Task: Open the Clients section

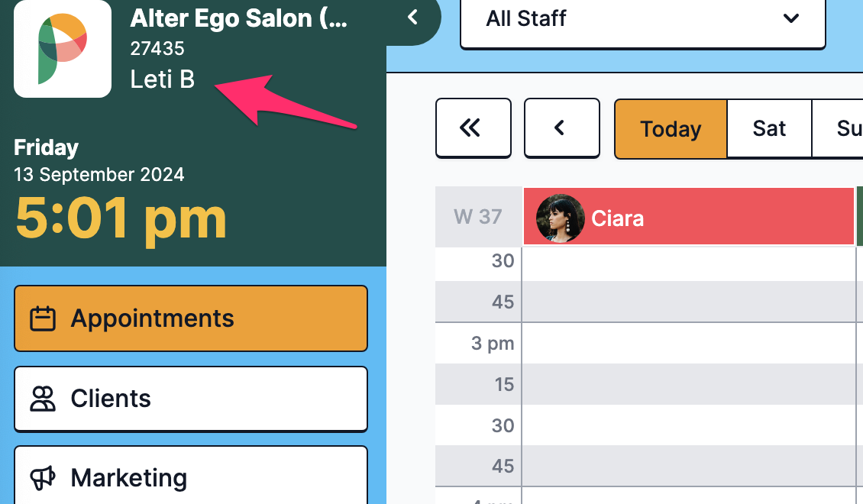Action: coord(191,399)
